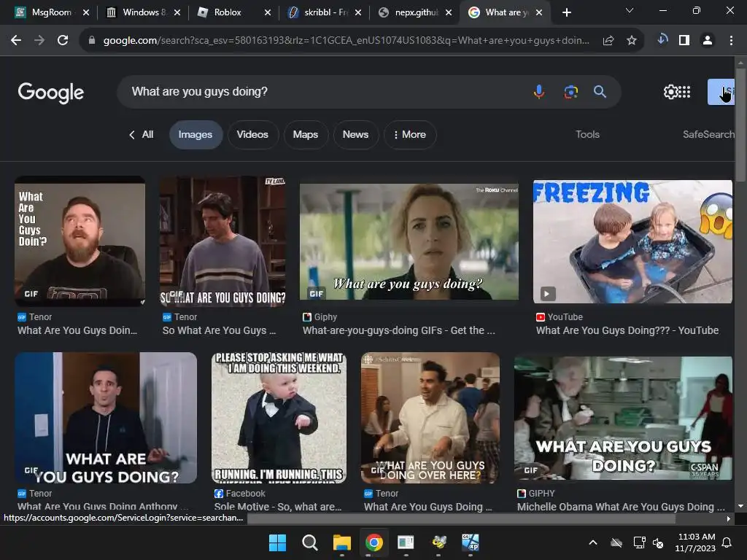Open tab search chevron in title bar
The image size is (747, 560).
pos(630,10)
